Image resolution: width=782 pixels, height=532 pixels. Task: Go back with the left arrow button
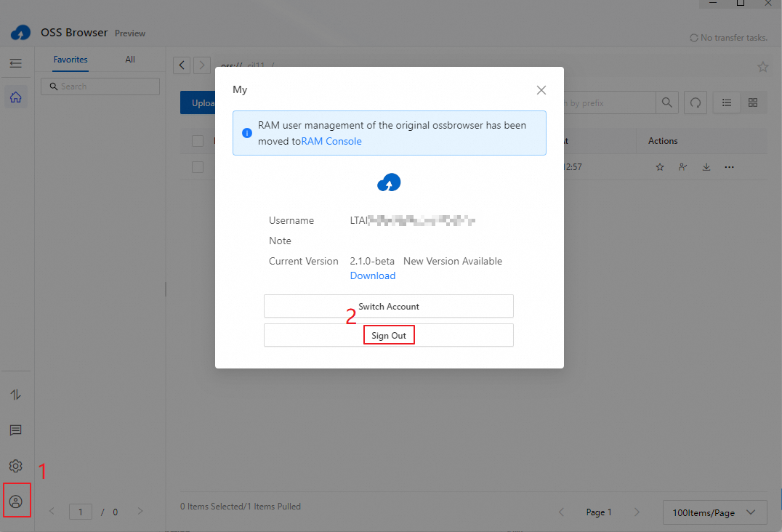point(182,65)
